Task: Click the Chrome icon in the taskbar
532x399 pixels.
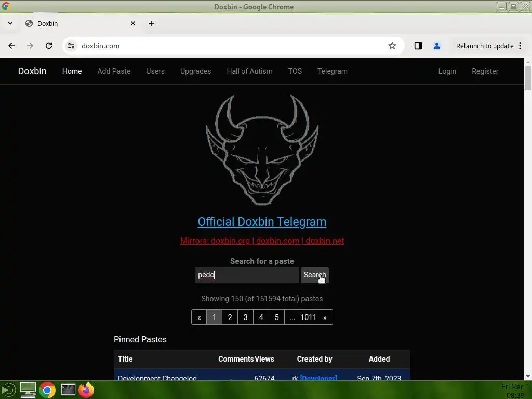Action: pos(47,390)
